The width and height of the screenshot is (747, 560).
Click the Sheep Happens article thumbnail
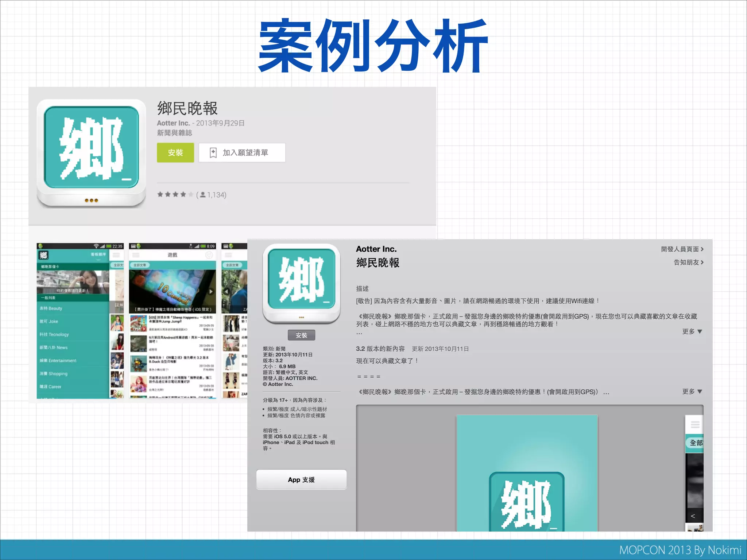(x=139, y=323)
